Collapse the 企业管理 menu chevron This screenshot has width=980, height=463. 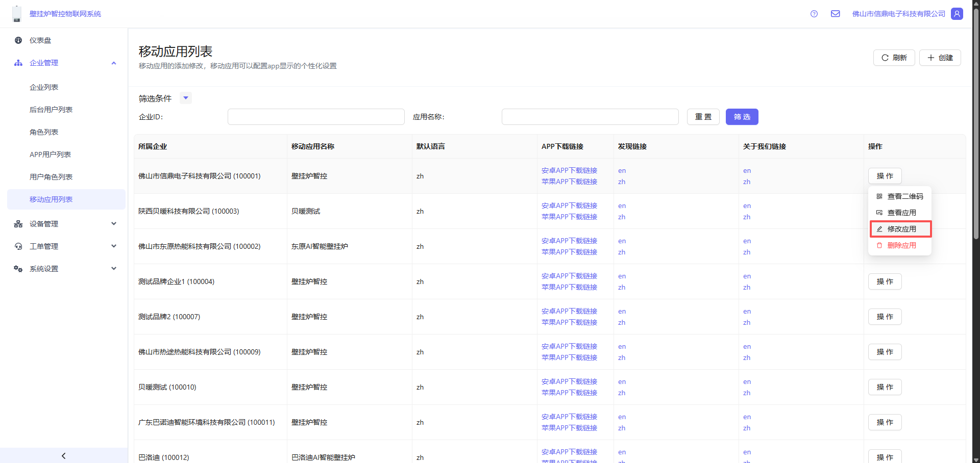114,63
